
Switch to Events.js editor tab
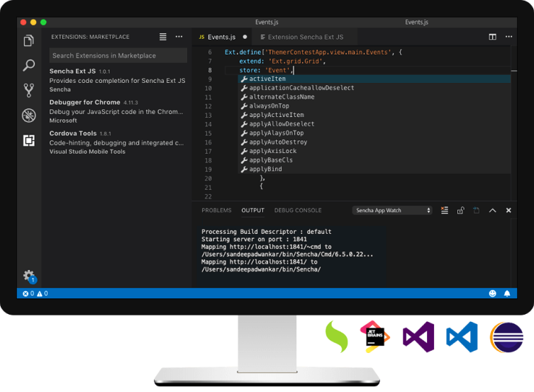(222, 37)
